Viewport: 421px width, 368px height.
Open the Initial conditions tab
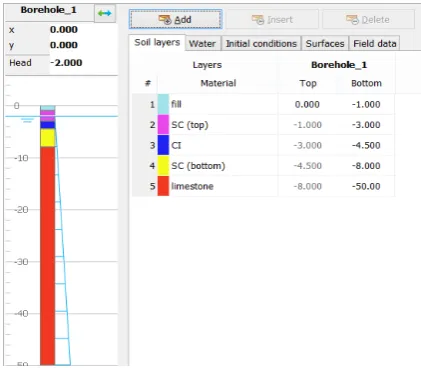(x=261, y=44)
